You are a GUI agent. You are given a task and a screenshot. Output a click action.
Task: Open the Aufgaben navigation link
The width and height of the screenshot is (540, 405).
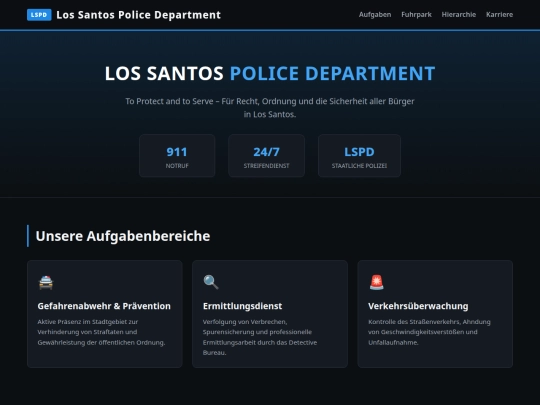pyautogui.click(x=375, y=14)
